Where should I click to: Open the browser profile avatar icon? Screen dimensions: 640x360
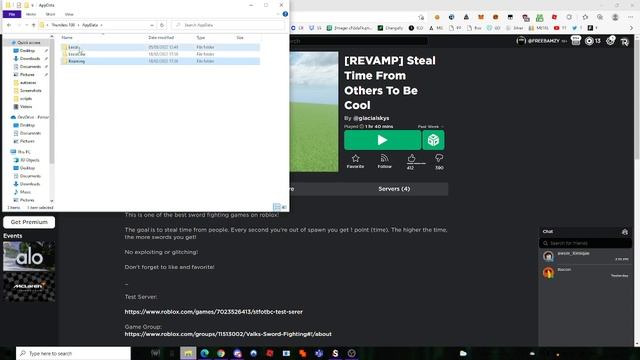[x=615, y=17]
